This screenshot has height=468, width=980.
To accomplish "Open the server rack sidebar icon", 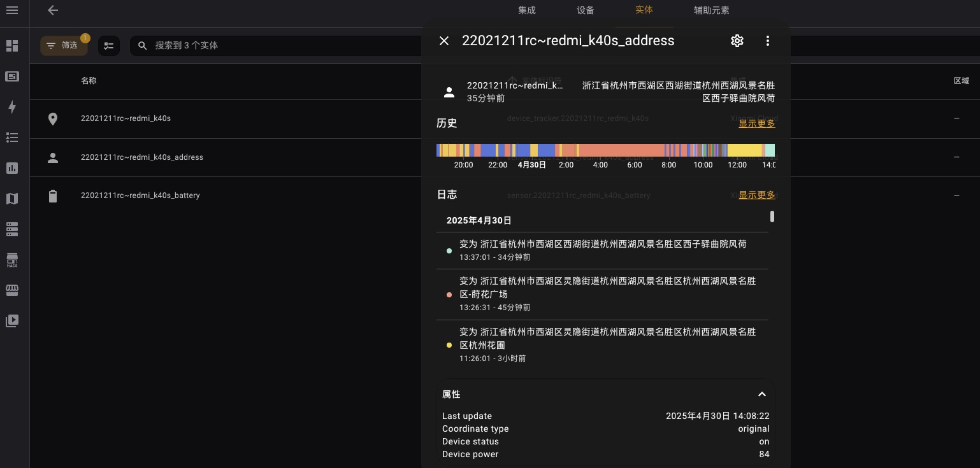I will click(x=12, y=229).
